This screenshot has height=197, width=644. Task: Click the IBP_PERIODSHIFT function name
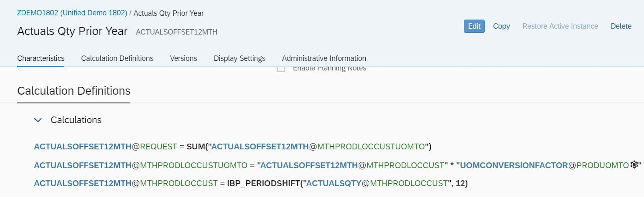[x=263, y=184]
